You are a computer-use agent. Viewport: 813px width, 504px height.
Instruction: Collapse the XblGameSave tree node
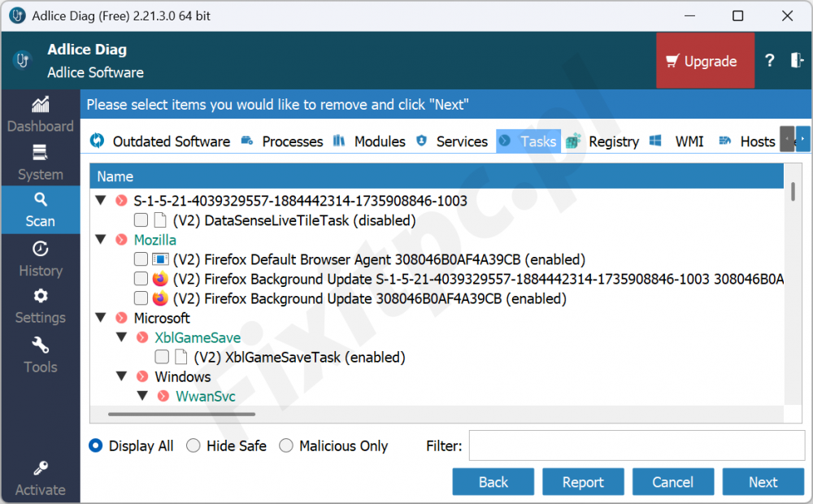point(121,337)
